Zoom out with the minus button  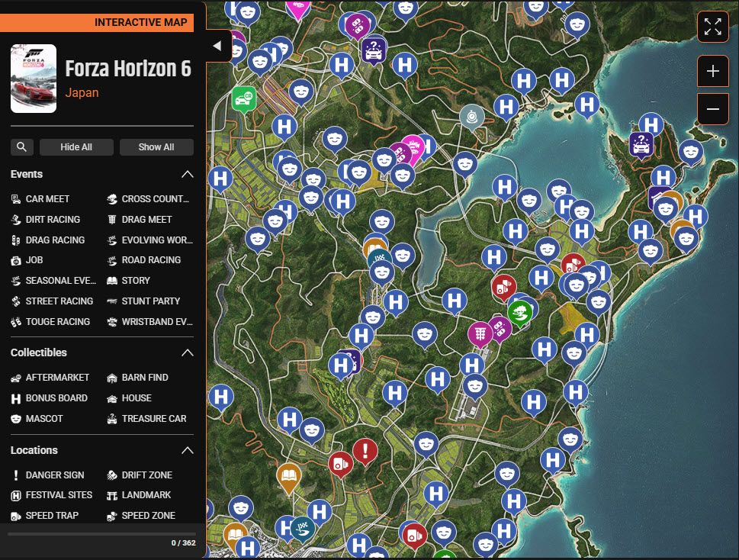pos(712,109)
